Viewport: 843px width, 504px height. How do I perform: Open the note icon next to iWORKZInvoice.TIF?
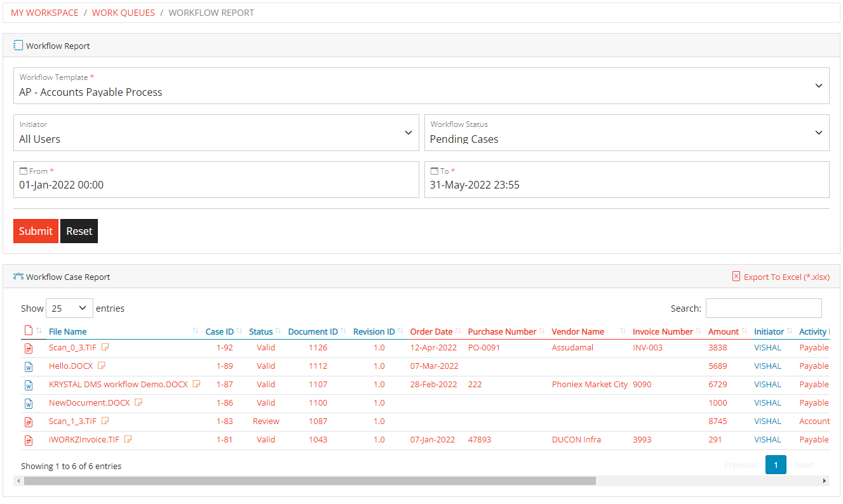coord(128,439)
